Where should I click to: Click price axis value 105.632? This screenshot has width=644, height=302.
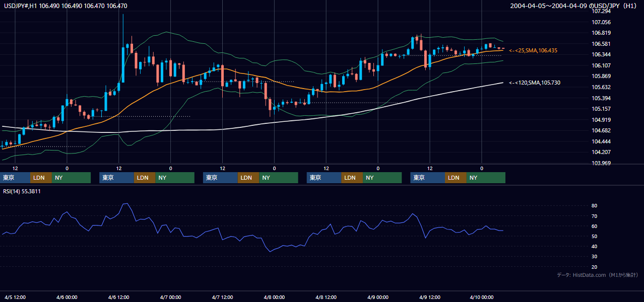point(601,87)
